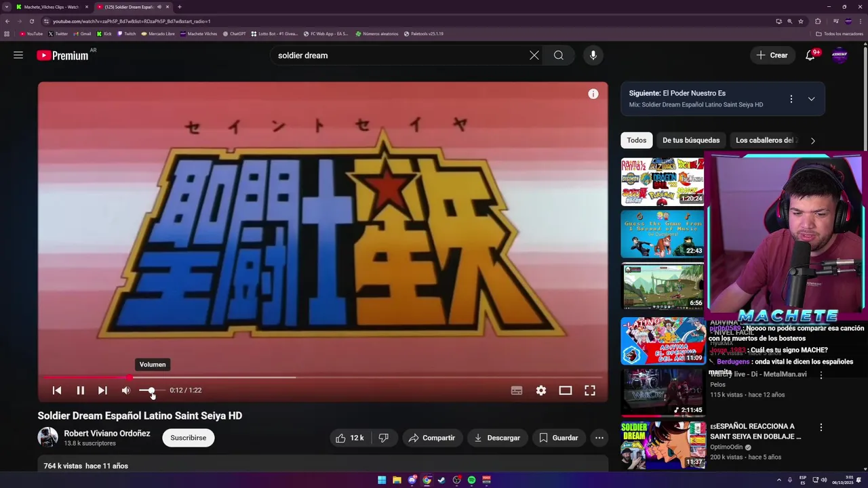This screenshot has width=868, height=488.
Task: Select the Todos filter chip
Action: [637, 140]
